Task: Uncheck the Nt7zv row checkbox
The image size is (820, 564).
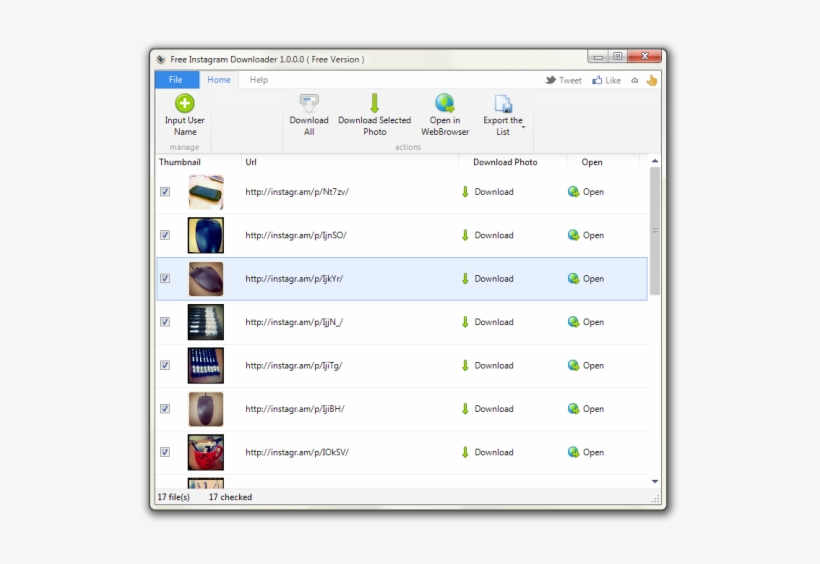Action: pyautogui.click(x=165, y=191)
